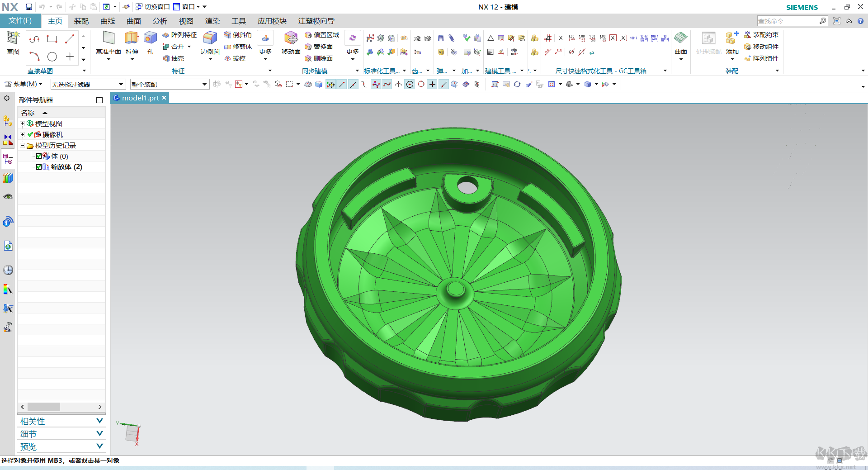Select the 拉伸 (Extrude) tool
Screen dimensions: 868x470
pyautogui.click(x=132, y=39)
